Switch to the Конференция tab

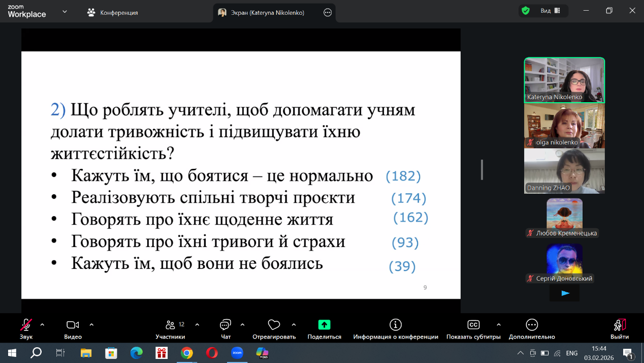click(113, 13)
